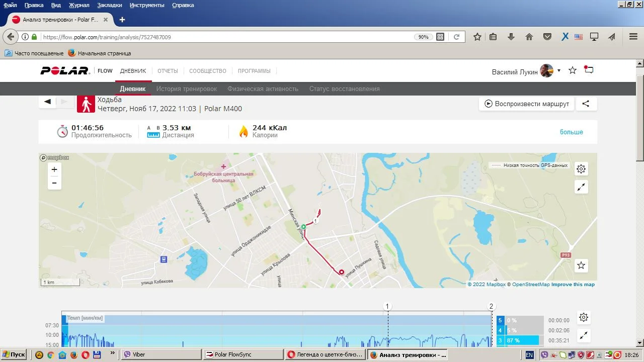Click the Improve this map link
The height and width of the screenshot is (362, 644).
[x=573, y=285]
